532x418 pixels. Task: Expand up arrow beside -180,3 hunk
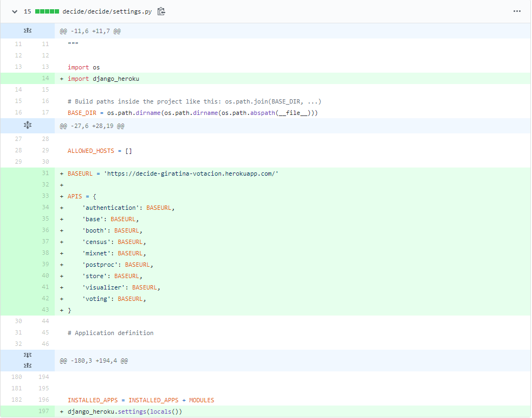pos(28,366)
